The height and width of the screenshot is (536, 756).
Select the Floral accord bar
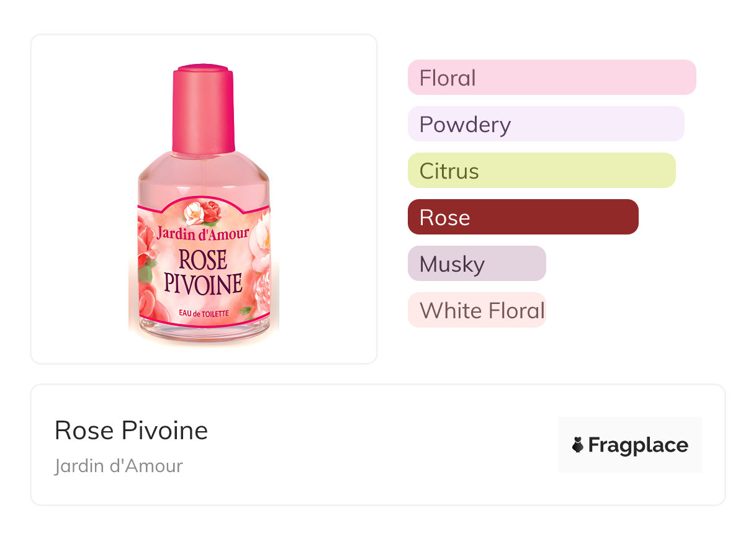[x=551, y=78]
